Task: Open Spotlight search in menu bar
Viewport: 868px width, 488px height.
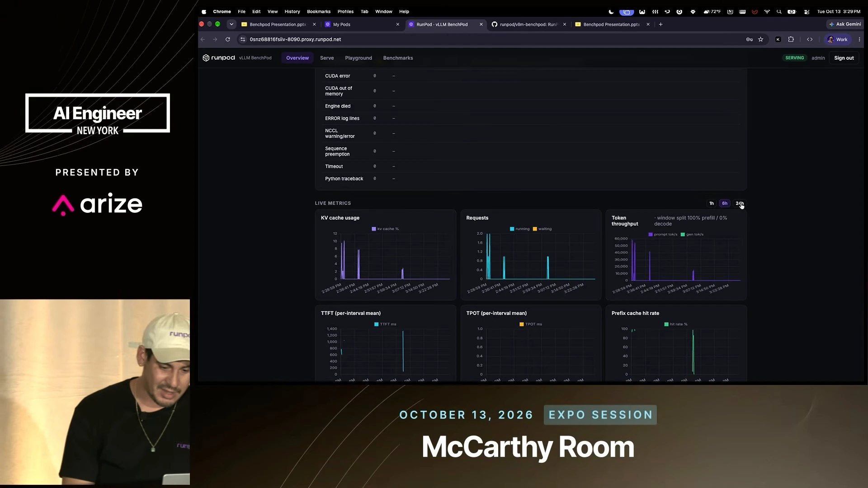Action: (779, 12)
